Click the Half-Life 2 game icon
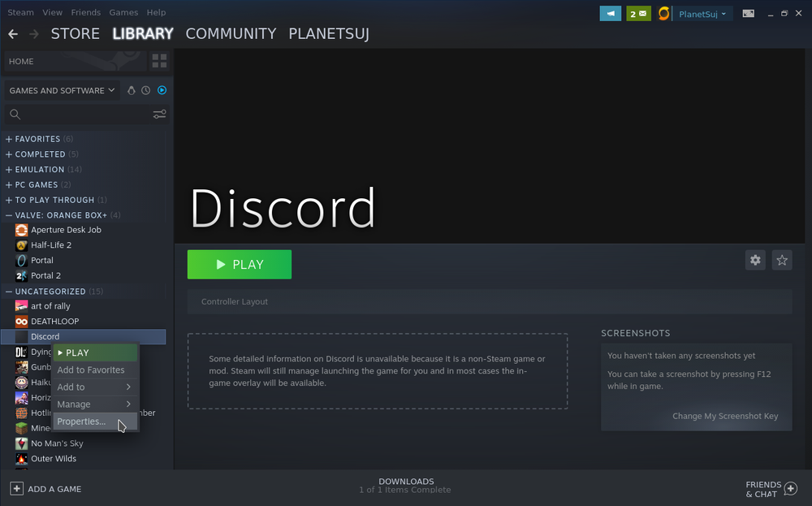The height and width of the screenshot is (506, 812). tap(21, 245)
